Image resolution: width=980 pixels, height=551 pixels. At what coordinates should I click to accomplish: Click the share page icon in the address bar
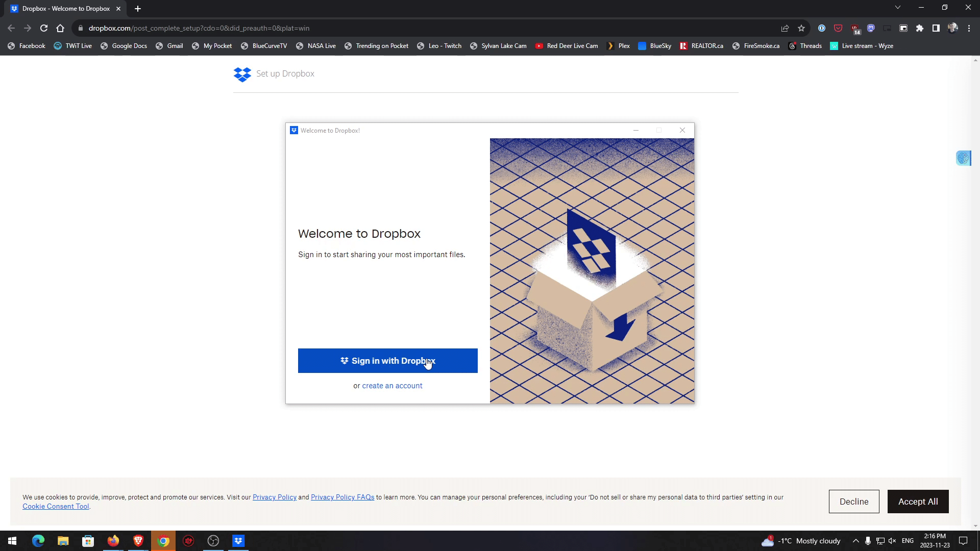(x=785, y=29)
